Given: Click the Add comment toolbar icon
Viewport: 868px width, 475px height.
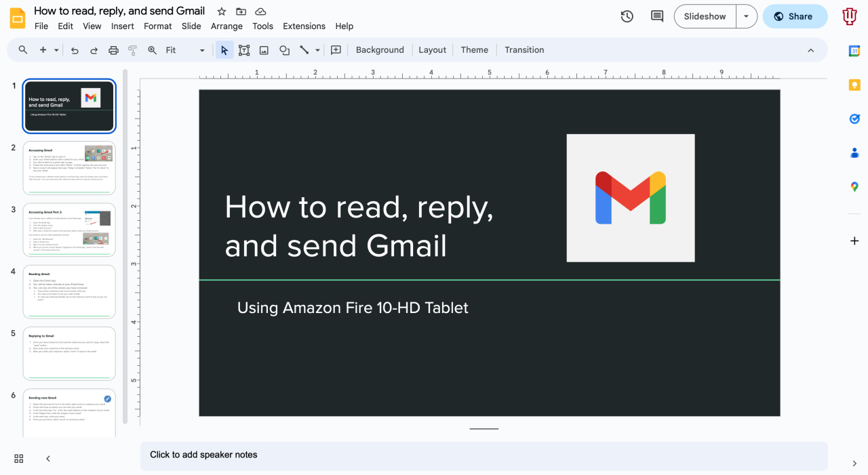Looking at the screenshot, I should tap(336, 50).
